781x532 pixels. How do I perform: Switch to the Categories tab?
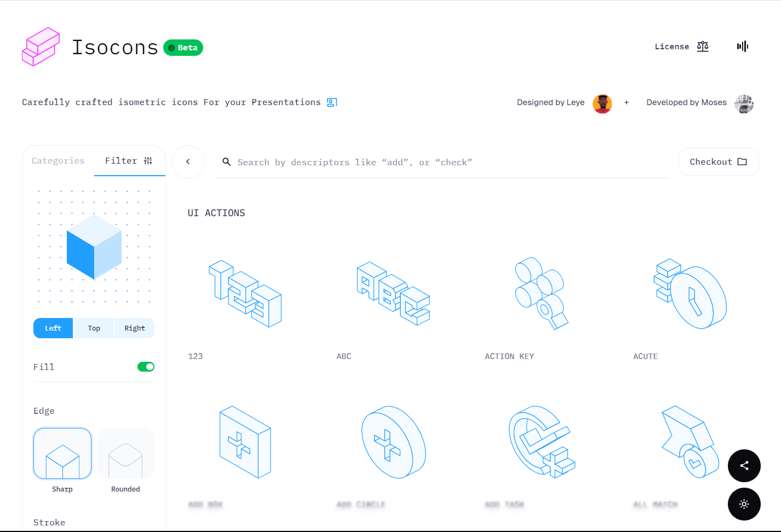[58, 161]
